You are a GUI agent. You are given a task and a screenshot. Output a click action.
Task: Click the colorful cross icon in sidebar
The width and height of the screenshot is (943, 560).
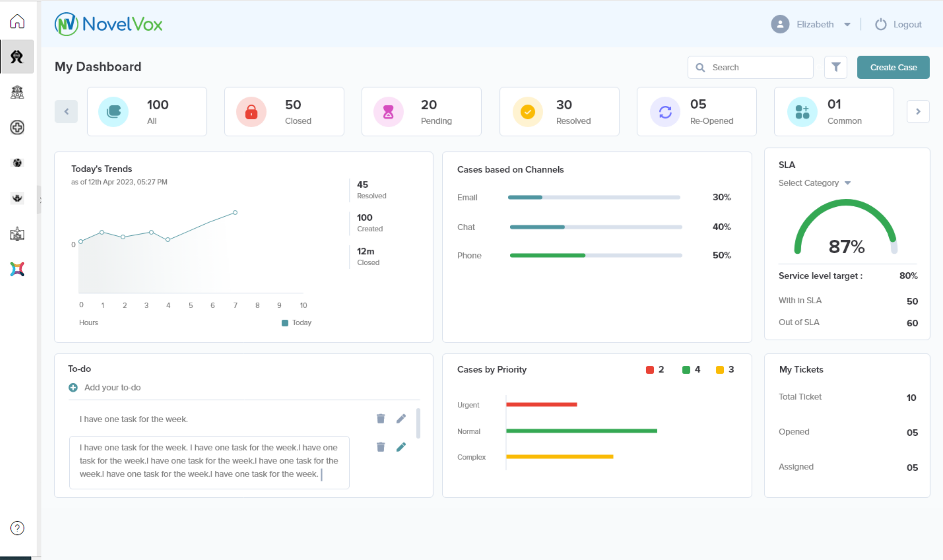click(17, 269)
